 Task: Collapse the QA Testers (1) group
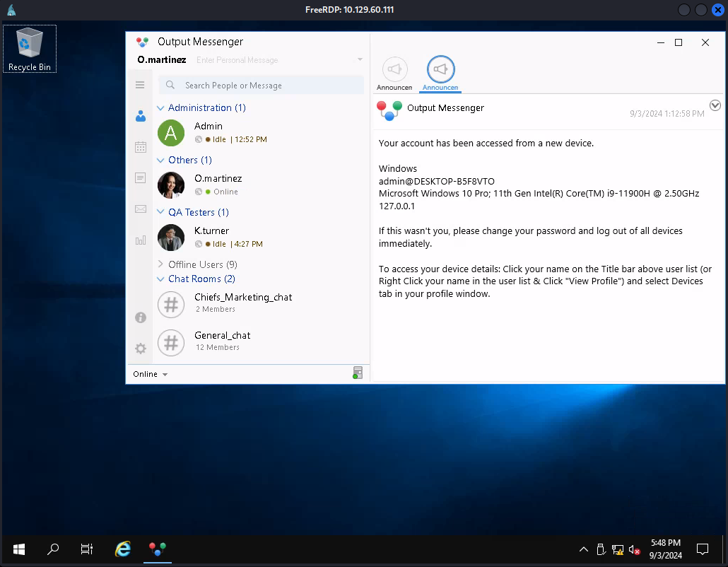160,212
